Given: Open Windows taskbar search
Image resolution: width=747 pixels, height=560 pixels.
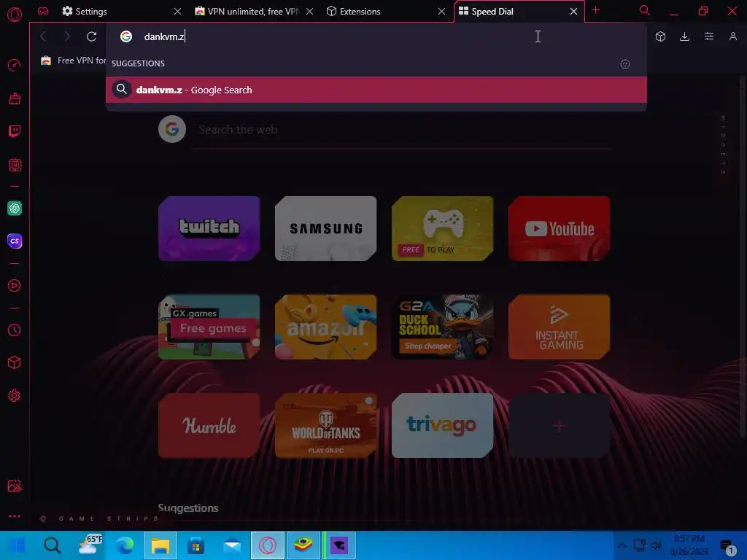Looking at the screenshot, I should pos(52,545).
